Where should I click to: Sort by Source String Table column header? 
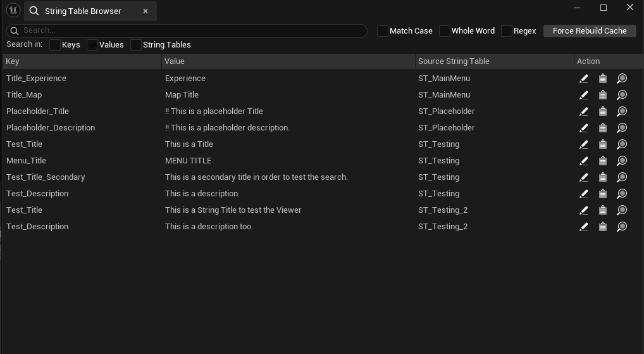click(x=495, y=61)
